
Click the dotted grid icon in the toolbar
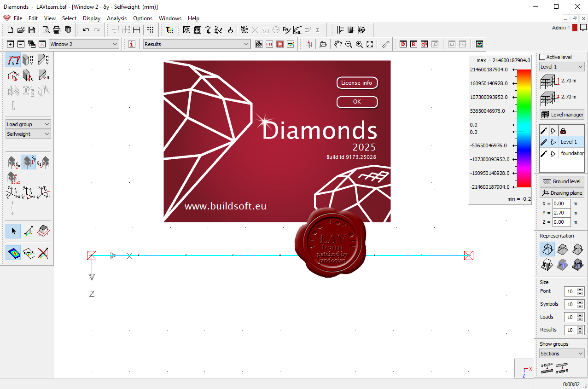pyautogui.click(x=151, y=30)
